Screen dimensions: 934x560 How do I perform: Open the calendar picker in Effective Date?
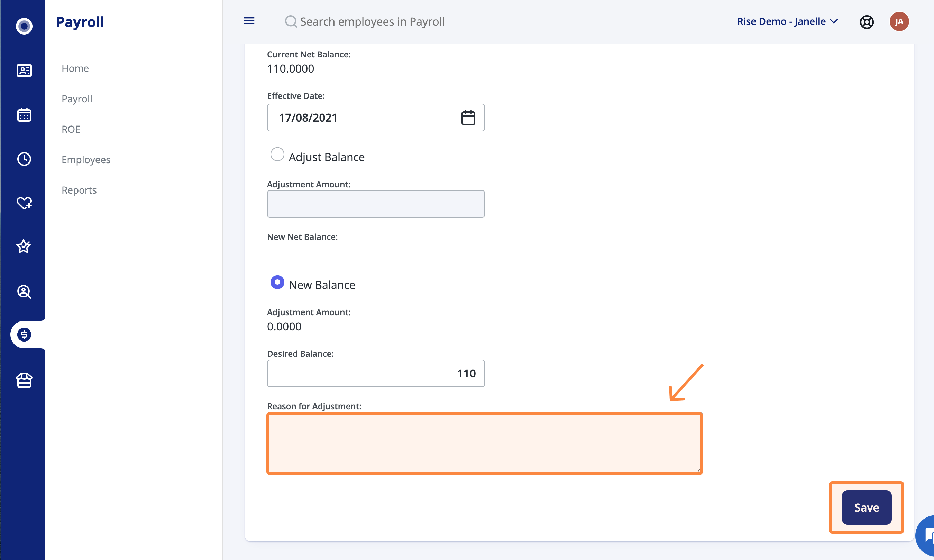click(x=468, y=118)
